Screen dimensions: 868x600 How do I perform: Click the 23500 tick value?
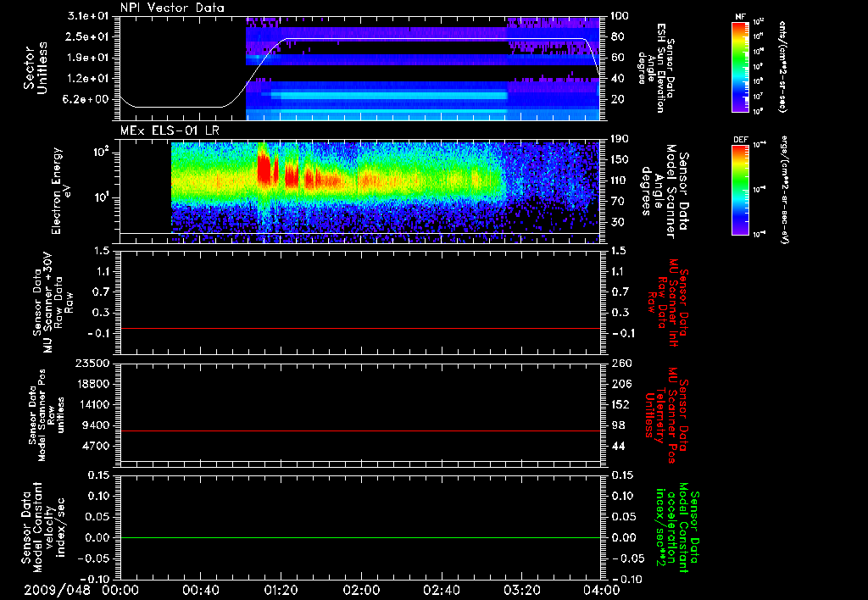pyautogui.click(x=92, y=364)
